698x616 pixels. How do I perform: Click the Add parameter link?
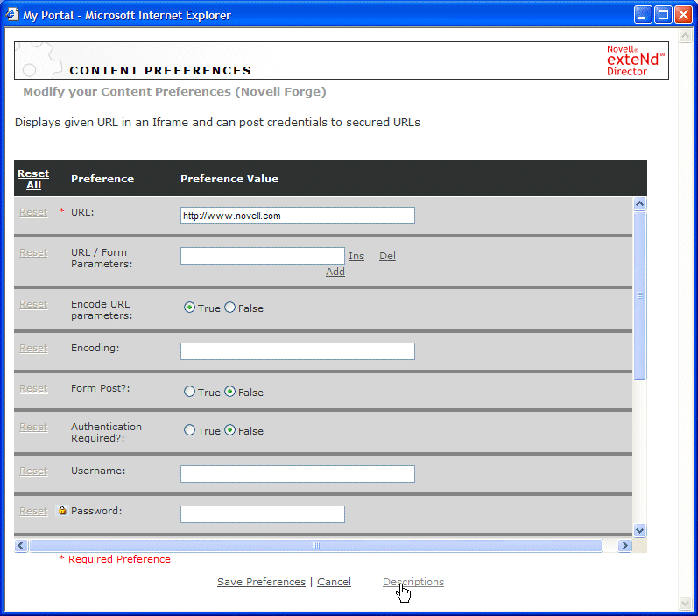click(335, 272)
